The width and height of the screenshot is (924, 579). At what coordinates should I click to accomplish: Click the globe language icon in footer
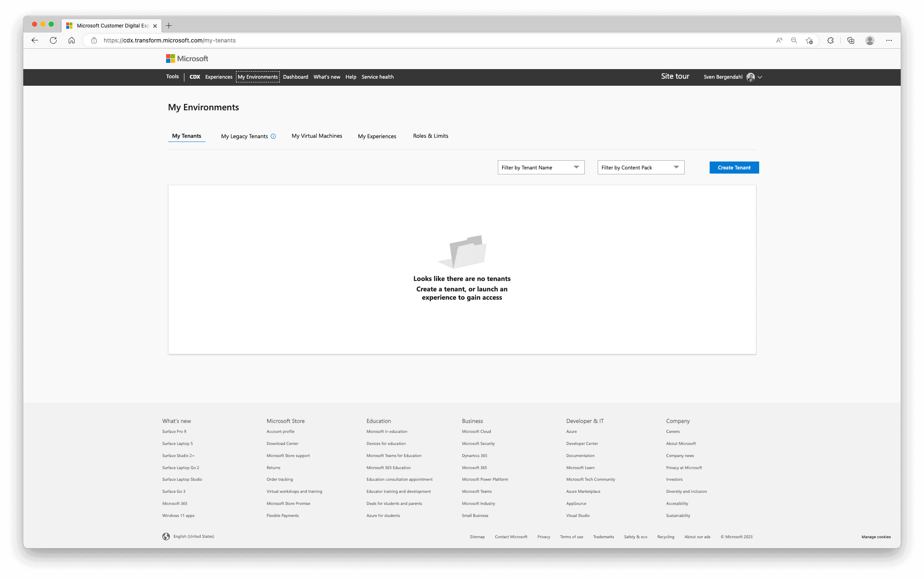pos(166,537)
